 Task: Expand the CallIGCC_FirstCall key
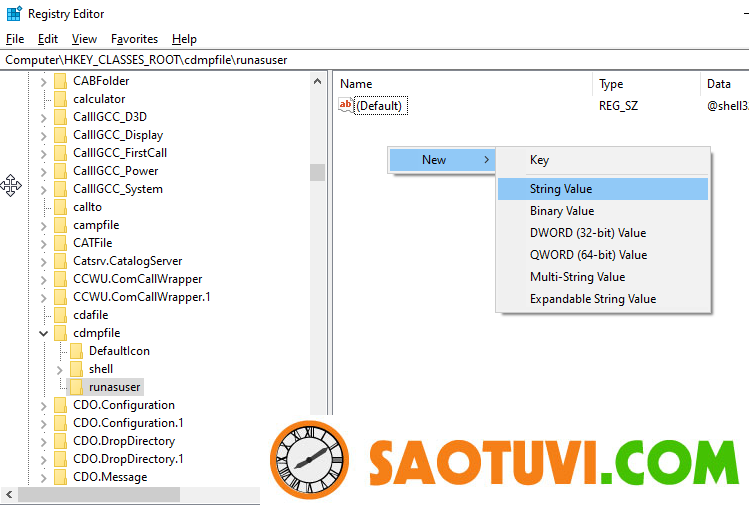tap(43, 154)
